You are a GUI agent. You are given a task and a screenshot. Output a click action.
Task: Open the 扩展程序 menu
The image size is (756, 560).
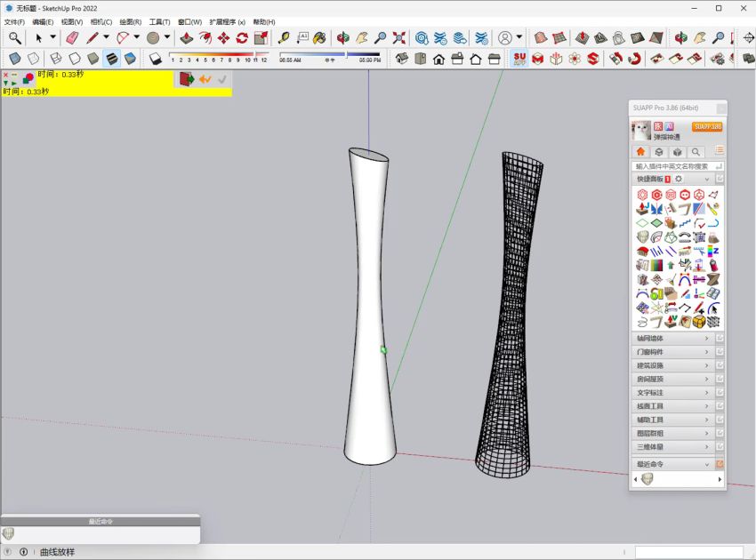tap(227, 21)
